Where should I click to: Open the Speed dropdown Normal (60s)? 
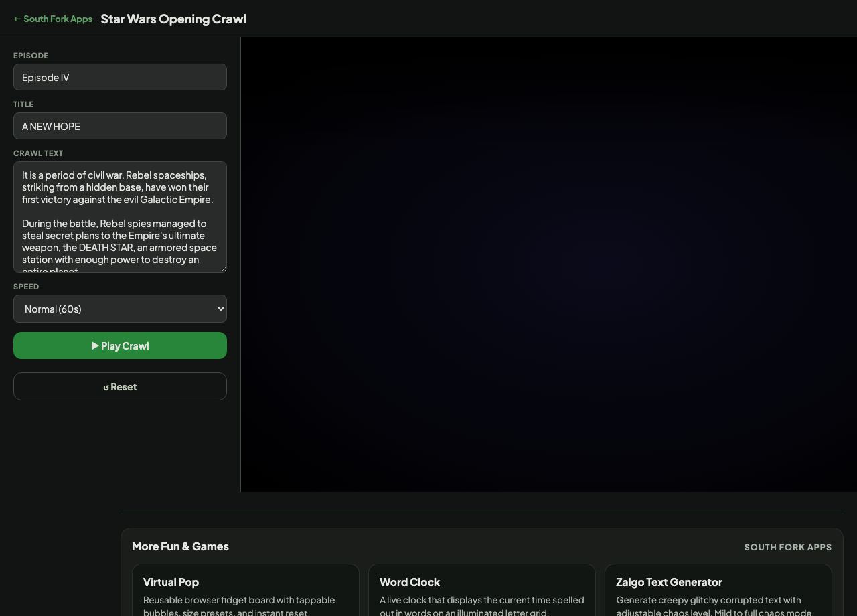(x=120, y=309)
